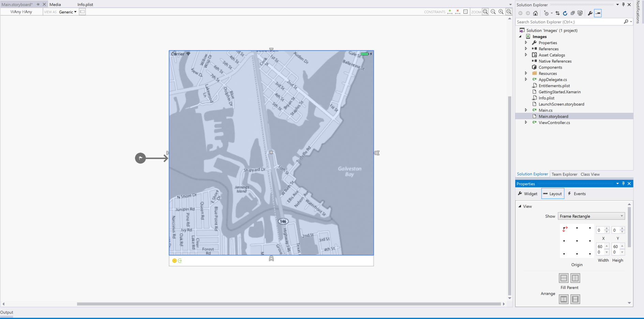Image resolution: width=644 pixels, height=319 pixels.
Task: Zoom the storyboard canvas to fit
Action: click(485, 11)
